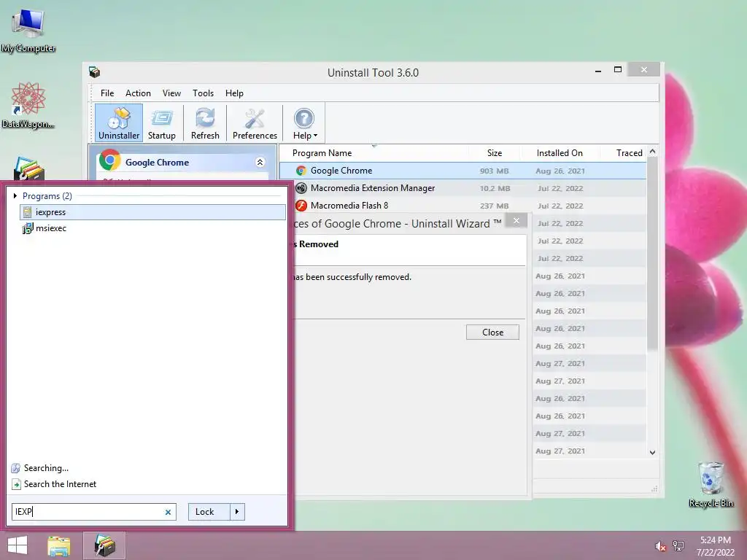Image resolution: width=747 pixels, height=560 pixels.
Task: Open the View menu
Action: [171, 93]
